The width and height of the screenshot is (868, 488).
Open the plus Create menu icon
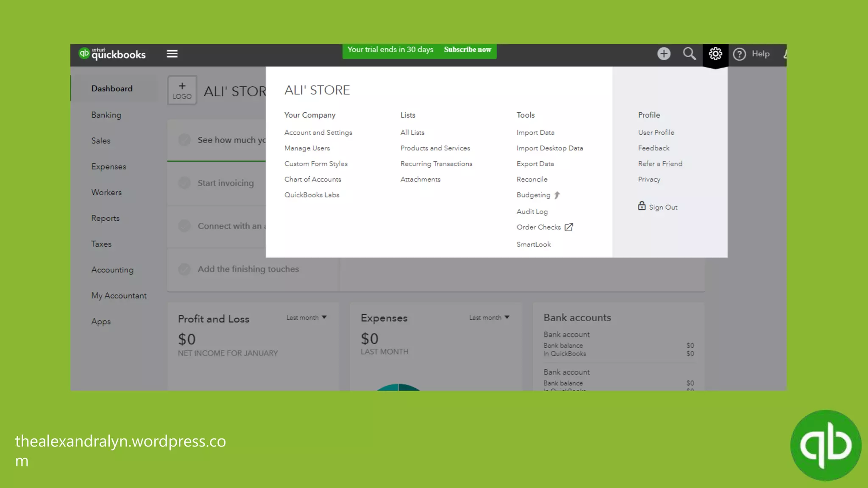[x=664, y=54]
